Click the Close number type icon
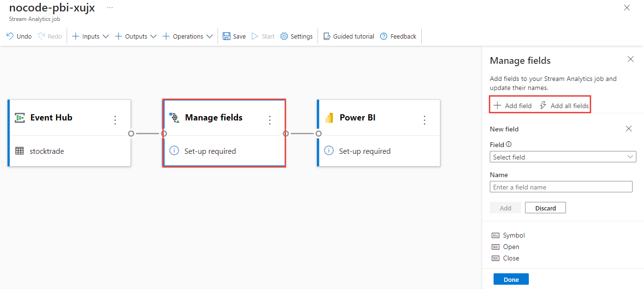Viewport: 644px width, 289px height. (495, 258)
